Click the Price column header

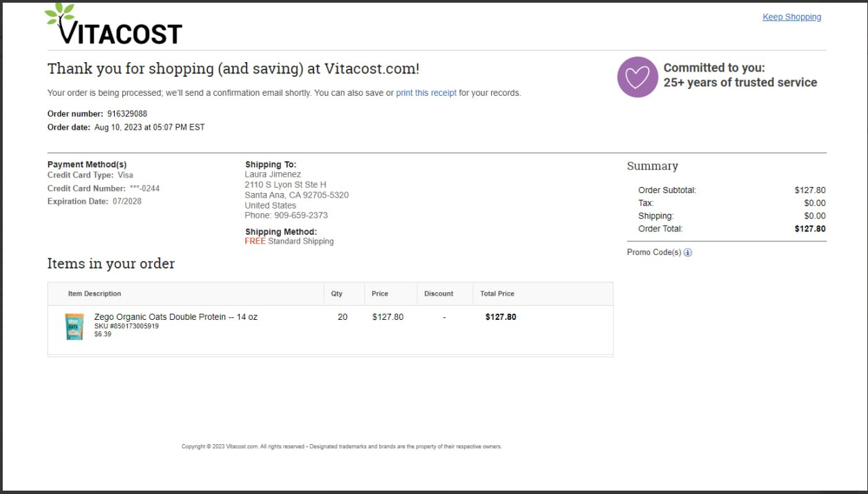coord(380,294)
